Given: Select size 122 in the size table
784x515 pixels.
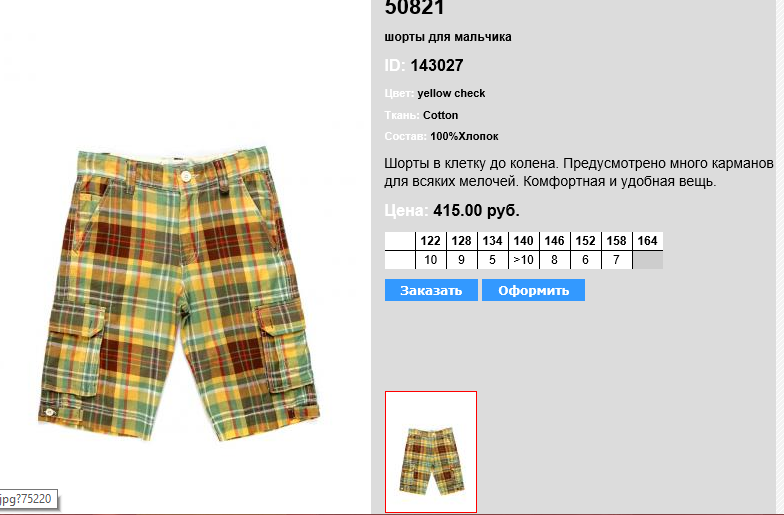Looking at the screenshot, I should tap(430, 241).
